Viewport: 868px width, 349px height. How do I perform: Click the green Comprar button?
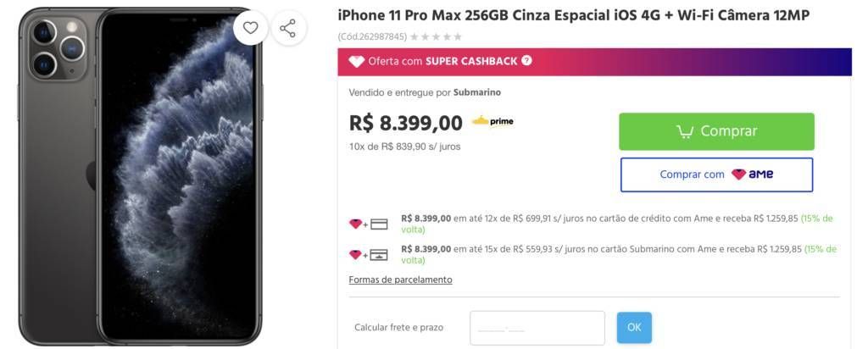coord(716,131)
